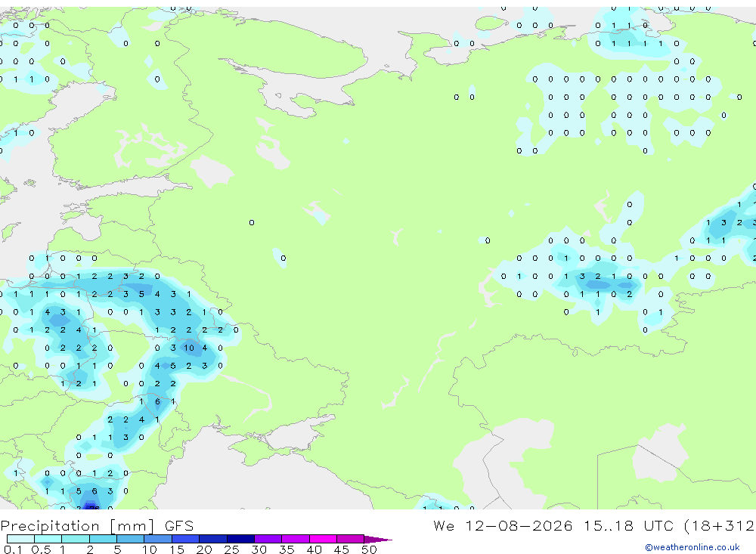
Task: Select the 0.1–0.5 mm palest cyan legend swatch
Action: coord(20,539)
